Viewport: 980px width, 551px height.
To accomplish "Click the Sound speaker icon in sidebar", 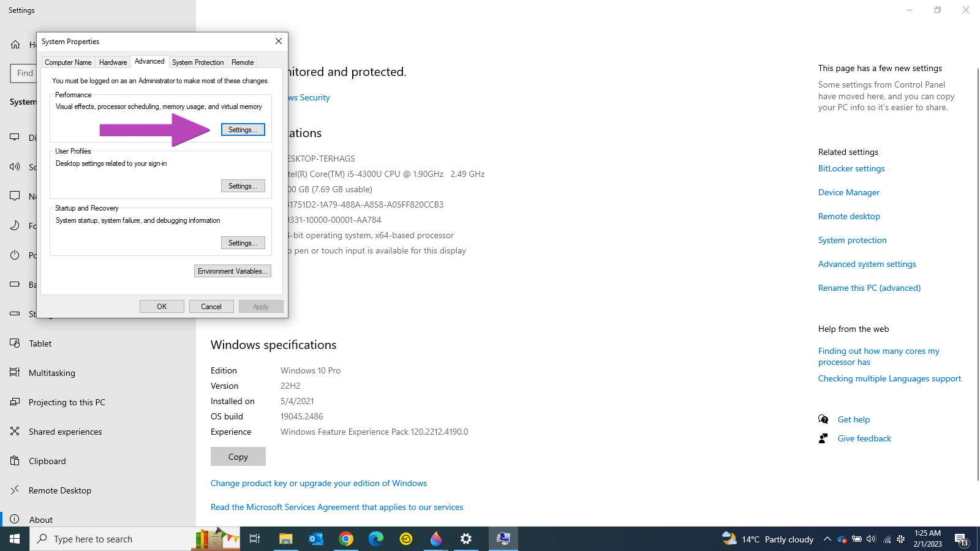I will pos(15,167).
